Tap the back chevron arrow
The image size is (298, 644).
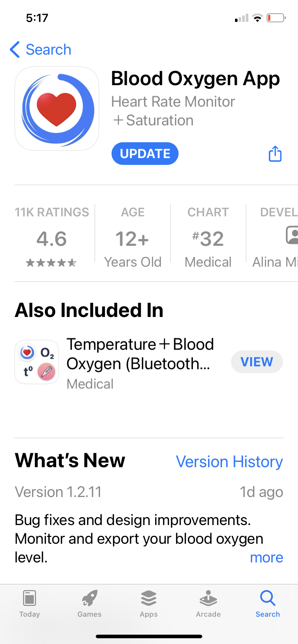coord(15,50)
